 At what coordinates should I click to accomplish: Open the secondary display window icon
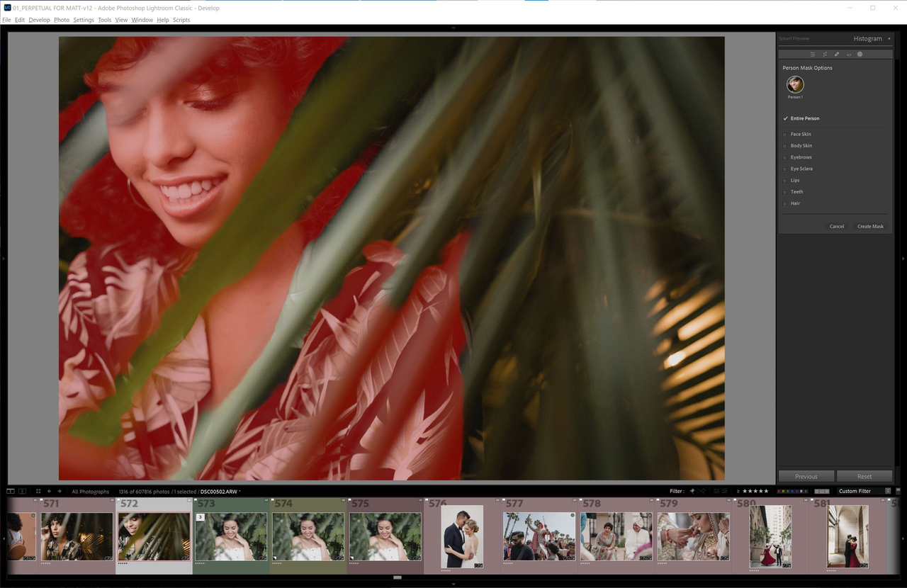[22, 490]
